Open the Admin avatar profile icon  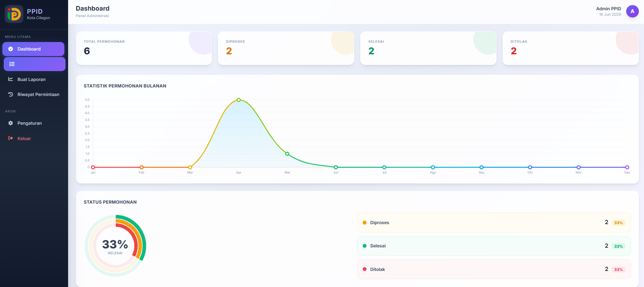point(632,11)
